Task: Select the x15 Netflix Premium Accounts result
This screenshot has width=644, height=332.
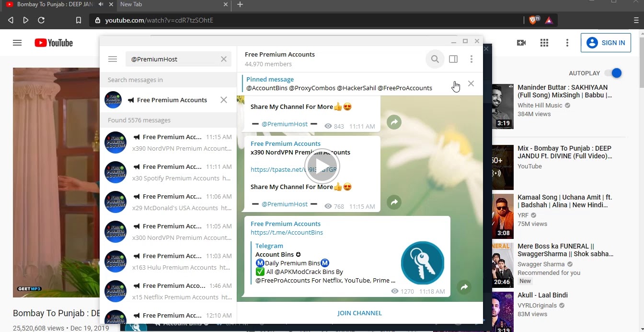Action: tap(168, 291)
